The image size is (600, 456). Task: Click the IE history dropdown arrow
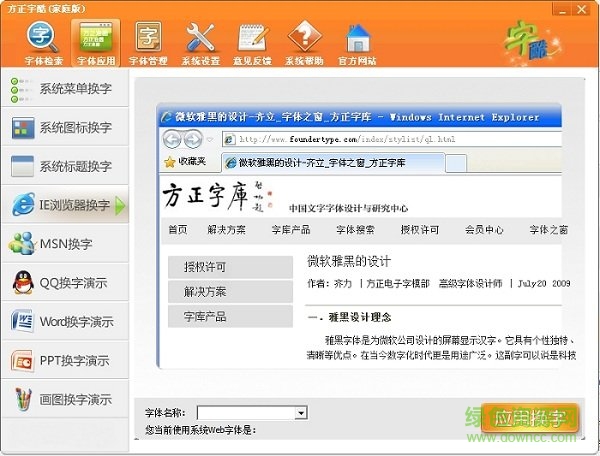[x=210, y=140]
